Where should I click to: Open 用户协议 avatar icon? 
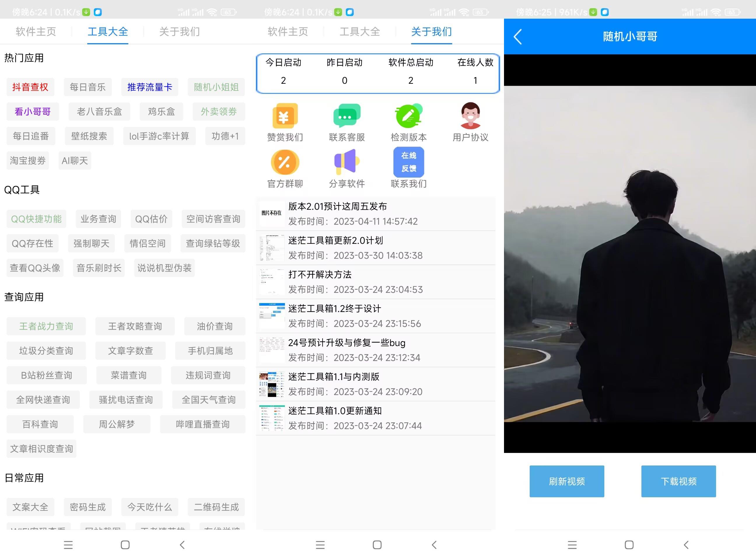(470, 116)
